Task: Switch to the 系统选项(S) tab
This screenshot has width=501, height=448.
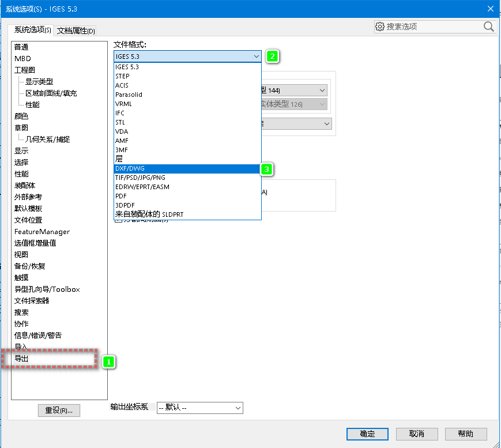Action: point(32,30)
